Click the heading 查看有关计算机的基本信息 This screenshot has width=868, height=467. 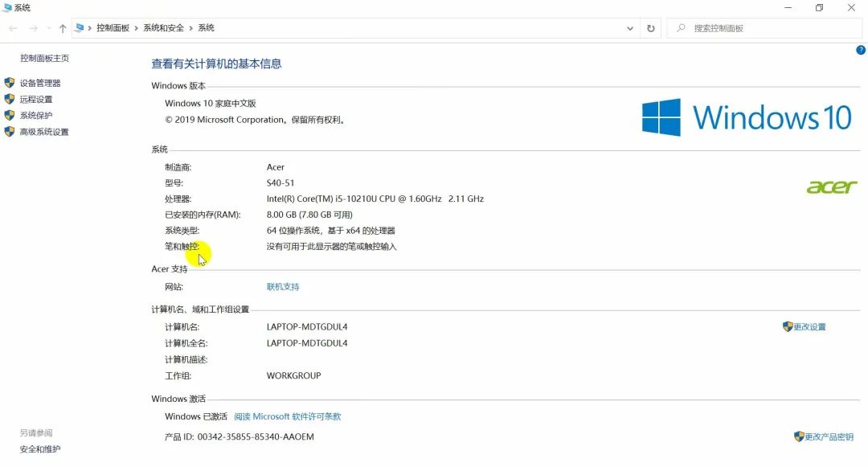coord(216,64)
